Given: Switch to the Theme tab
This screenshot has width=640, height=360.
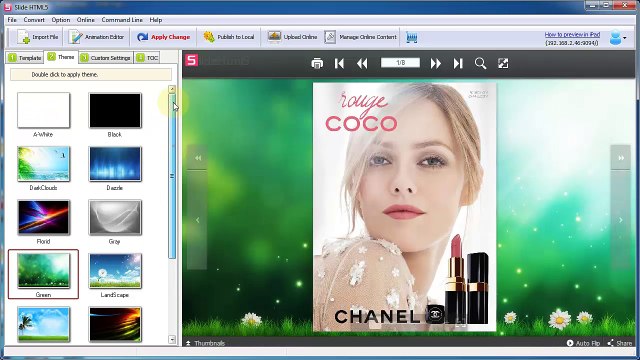Looking at the screenshot, I should point(61,57).
